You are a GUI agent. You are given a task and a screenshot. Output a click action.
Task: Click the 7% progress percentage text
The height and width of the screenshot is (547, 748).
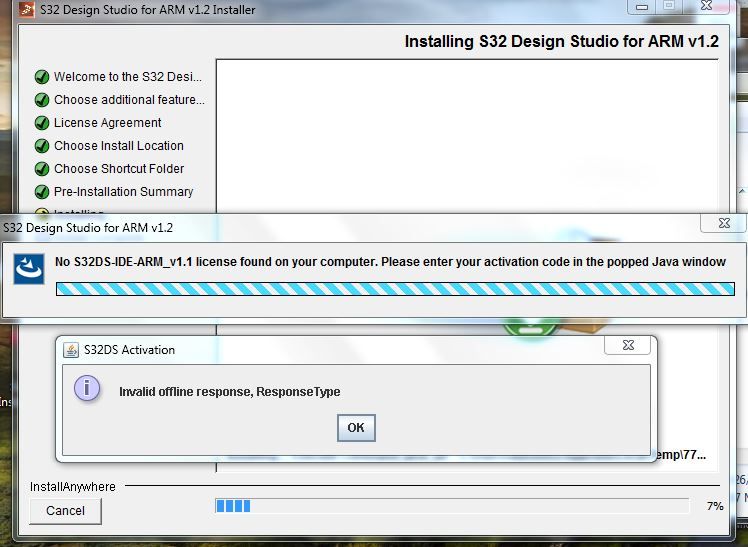tap(715, 506)
